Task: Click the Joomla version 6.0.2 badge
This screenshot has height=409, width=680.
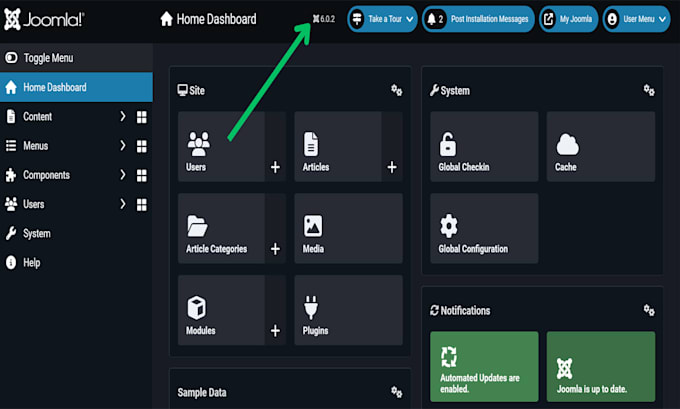Action: pos(324,19)
